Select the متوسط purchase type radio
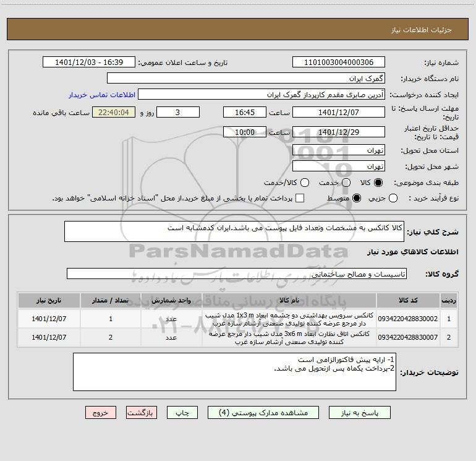The width and height of the screenshot is (476, 461). coord(357,198)
